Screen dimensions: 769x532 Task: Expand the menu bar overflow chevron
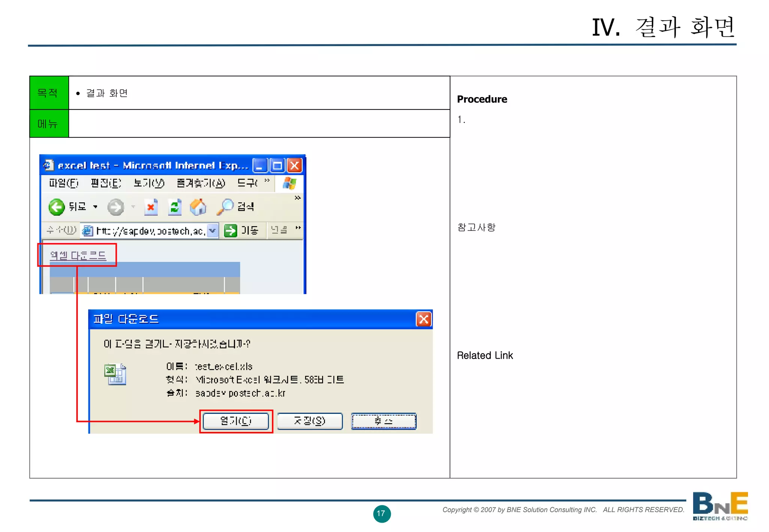pyautogui.click(x=267, y=181)
